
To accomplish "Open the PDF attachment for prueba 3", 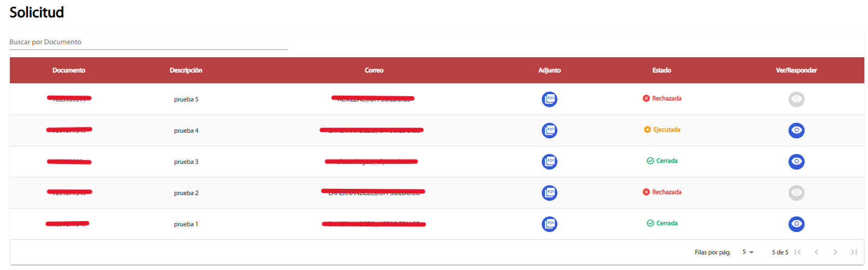I will point(549,161).
